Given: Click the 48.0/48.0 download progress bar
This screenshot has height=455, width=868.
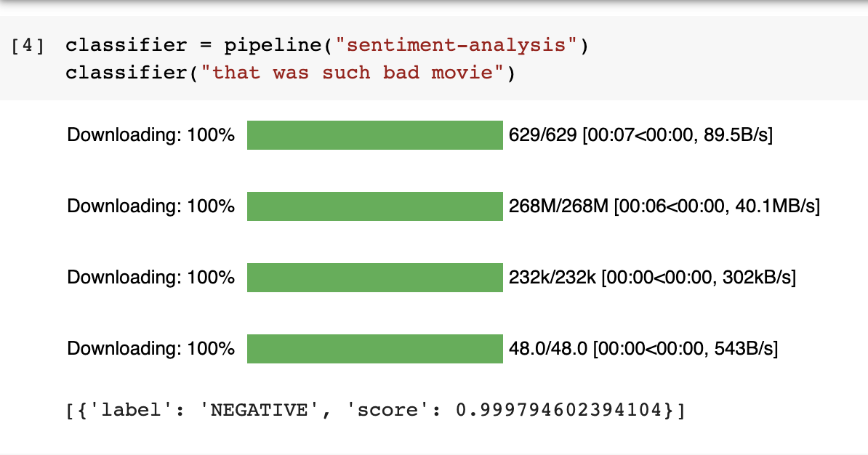Looking at the screenshot, I should coord(375,349).
